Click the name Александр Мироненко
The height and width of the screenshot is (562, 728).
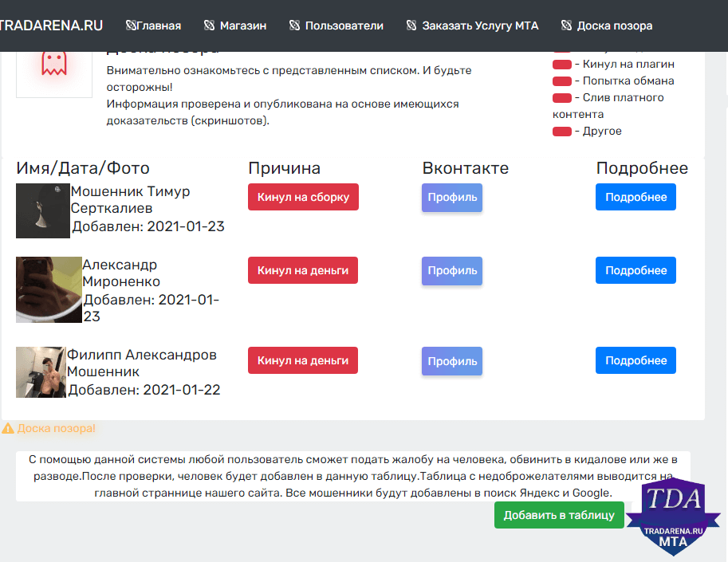(x=121, y=273)
